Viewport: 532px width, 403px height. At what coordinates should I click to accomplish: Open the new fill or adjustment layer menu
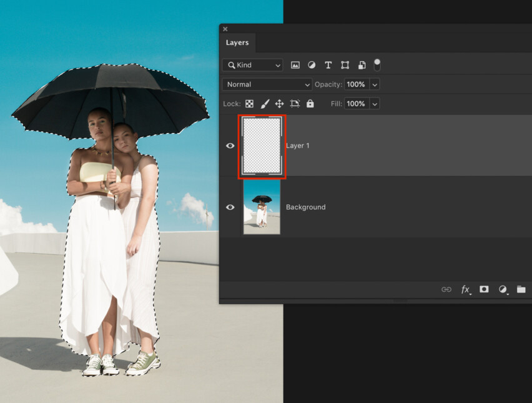pyautogui.click(x=503, y=289)
